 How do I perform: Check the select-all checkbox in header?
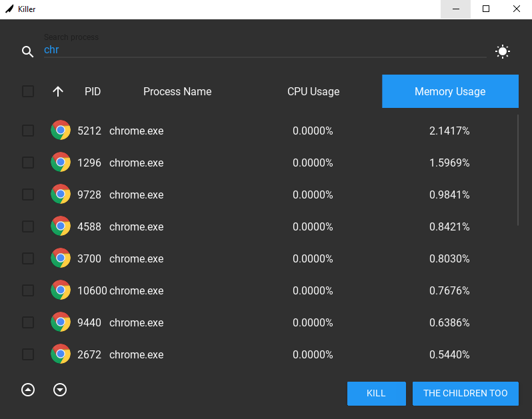click(28, 91)
